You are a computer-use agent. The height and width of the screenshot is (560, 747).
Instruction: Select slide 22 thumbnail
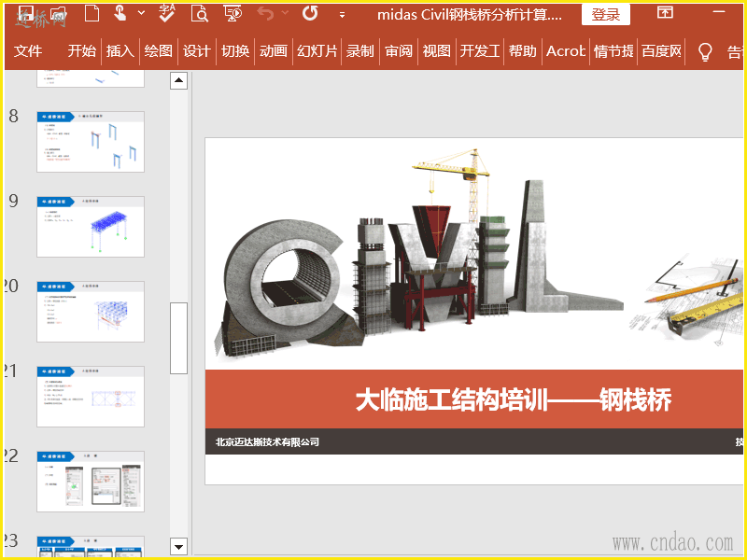(x=91, y=482)
